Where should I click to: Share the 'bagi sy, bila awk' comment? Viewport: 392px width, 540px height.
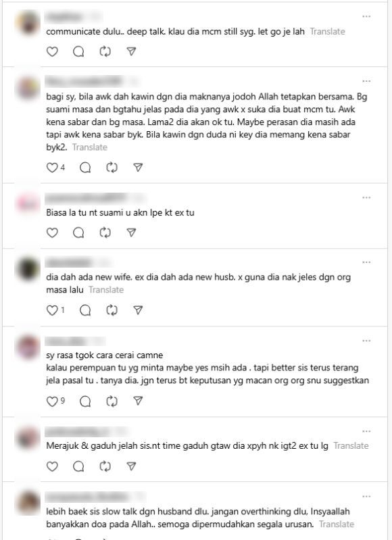[x=138, y=168]
